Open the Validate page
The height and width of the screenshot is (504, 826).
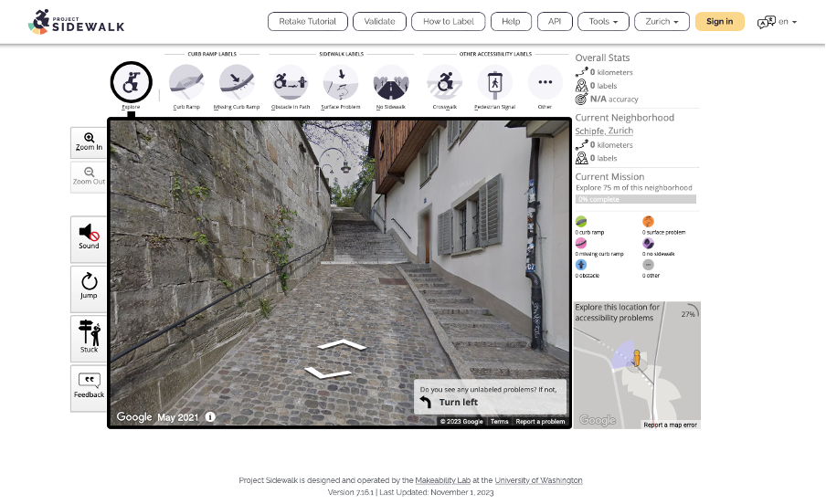379,21
